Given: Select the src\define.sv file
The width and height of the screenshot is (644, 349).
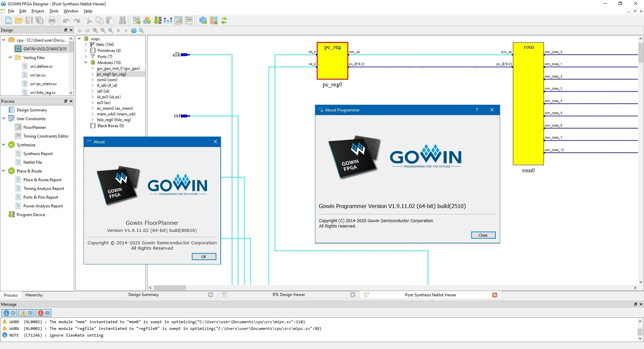Looking at the screenshot, I should pyautogui.click(x=41, y=66).
